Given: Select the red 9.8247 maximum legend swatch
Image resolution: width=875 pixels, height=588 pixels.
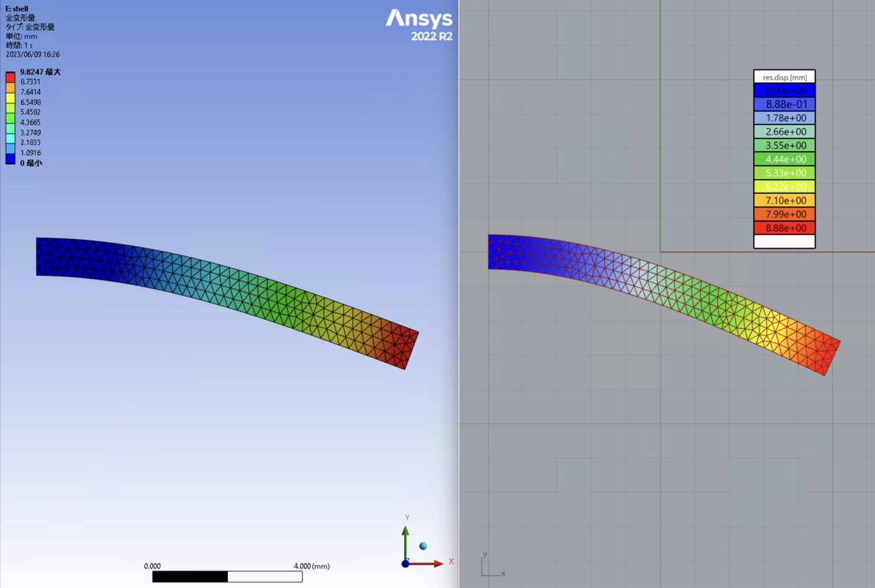Looking at the screenshot, I should pos(10,77).
